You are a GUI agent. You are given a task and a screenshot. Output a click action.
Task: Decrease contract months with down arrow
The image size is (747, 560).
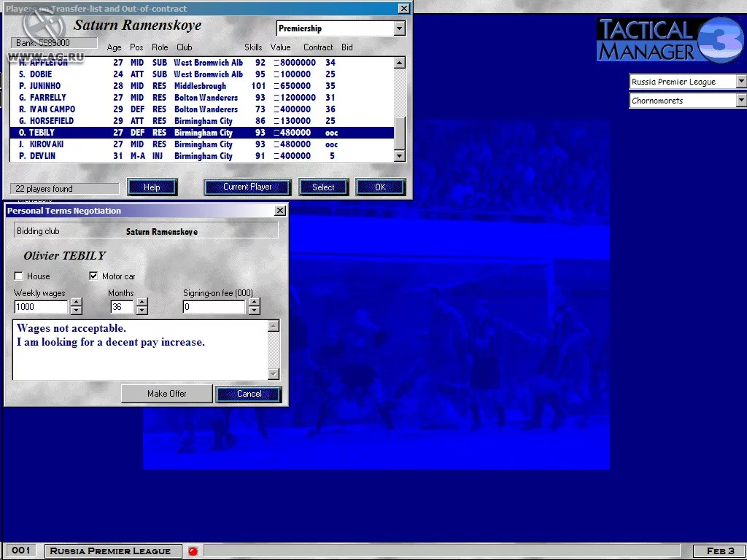(142, 311)
